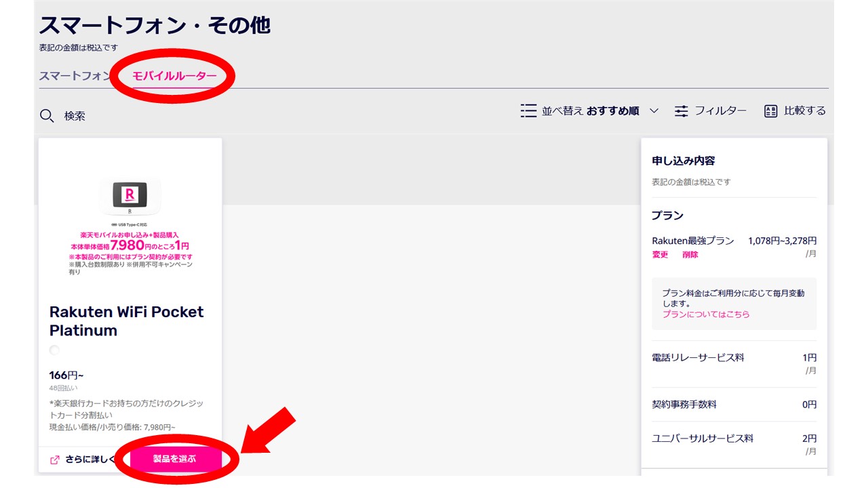
Task: Click the 並べ替え sort label
Action: click(x=562, y=111)
